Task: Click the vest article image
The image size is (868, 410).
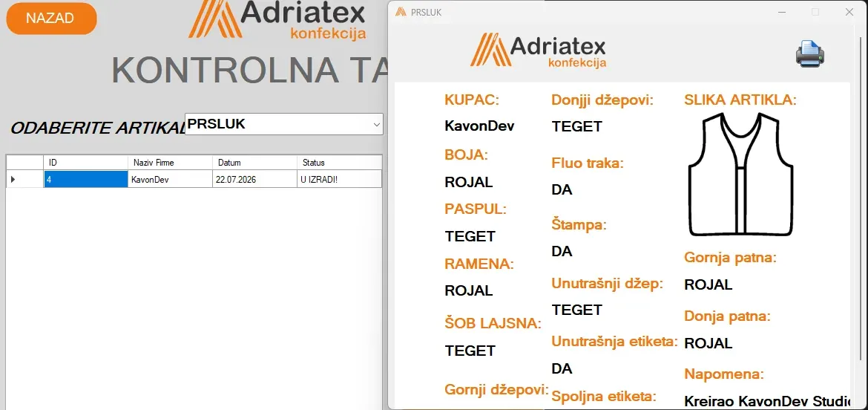Action: [x=740, y=175]
